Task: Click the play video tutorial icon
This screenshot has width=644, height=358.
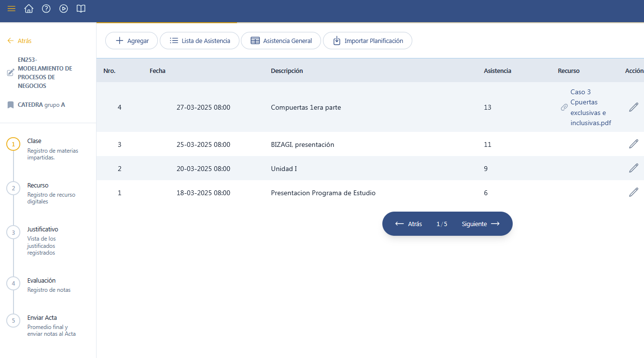Action: pyautogui.click(x=64, y=9)
